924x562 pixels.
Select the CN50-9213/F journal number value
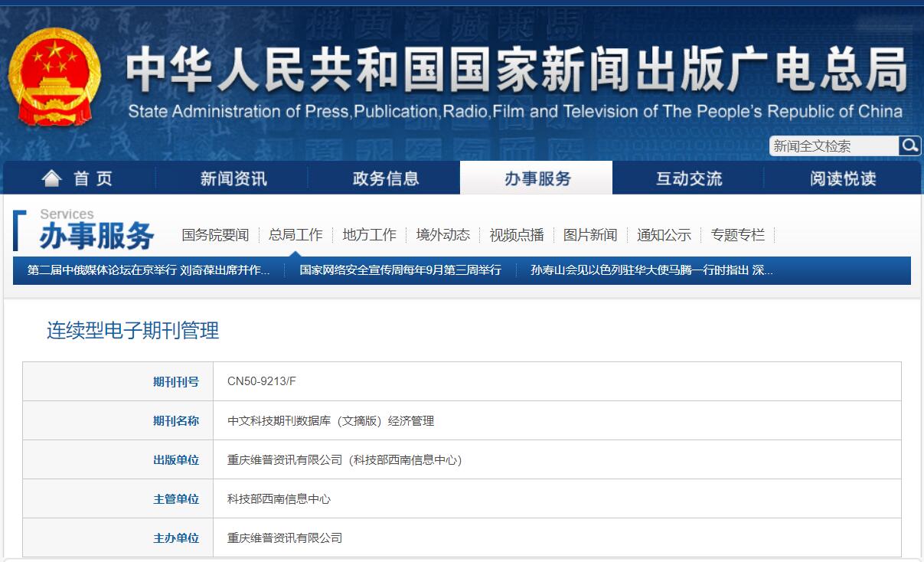click(261, 381)
